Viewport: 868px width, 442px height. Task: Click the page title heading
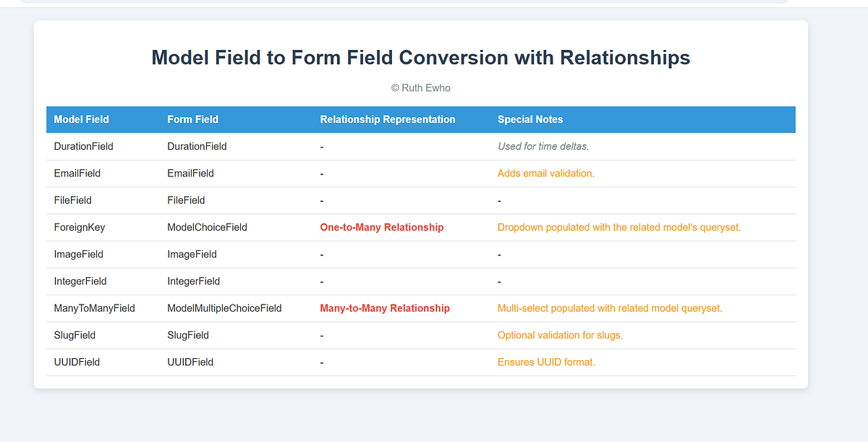coord(420,57)
